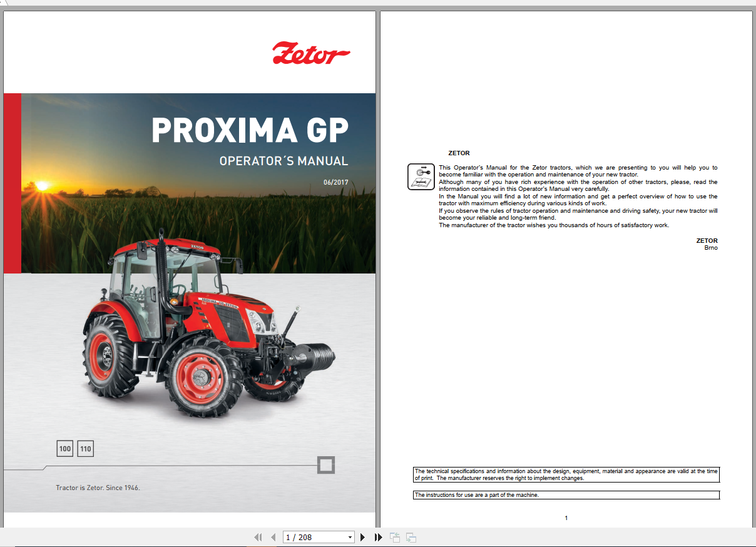Go to the first page
The width and height of the screenshot is (756, 547).
pyautogui.click(x=257, y=537)
